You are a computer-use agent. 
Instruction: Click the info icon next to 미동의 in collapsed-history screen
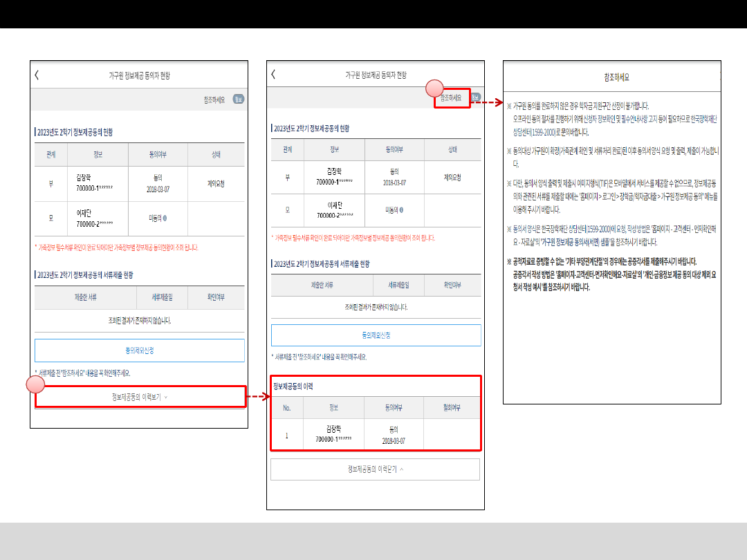point(165,218)
